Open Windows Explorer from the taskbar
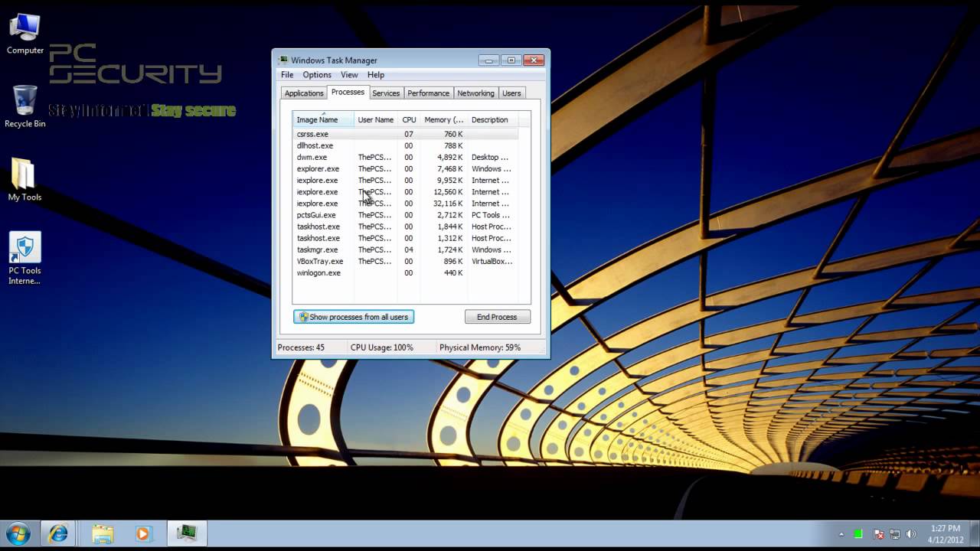Viewport: 980px width, 551px height. [102, 533]
